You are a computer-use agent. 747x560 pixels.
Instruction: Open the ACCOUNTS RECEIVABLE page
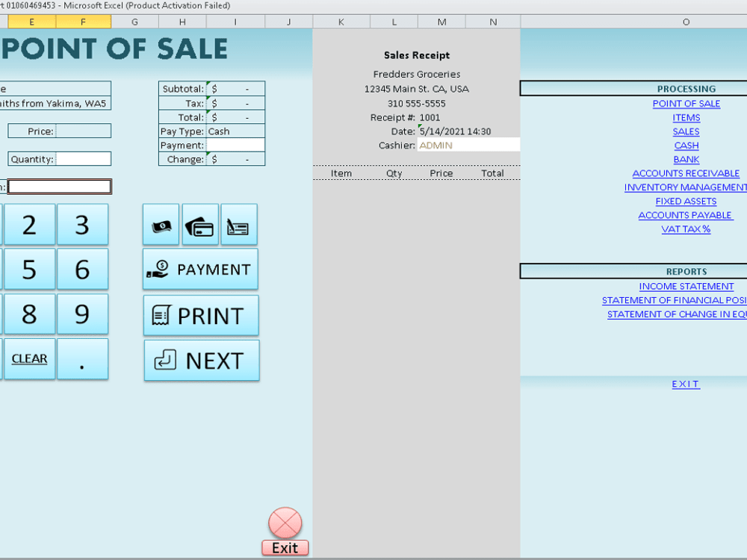(686, 172)
